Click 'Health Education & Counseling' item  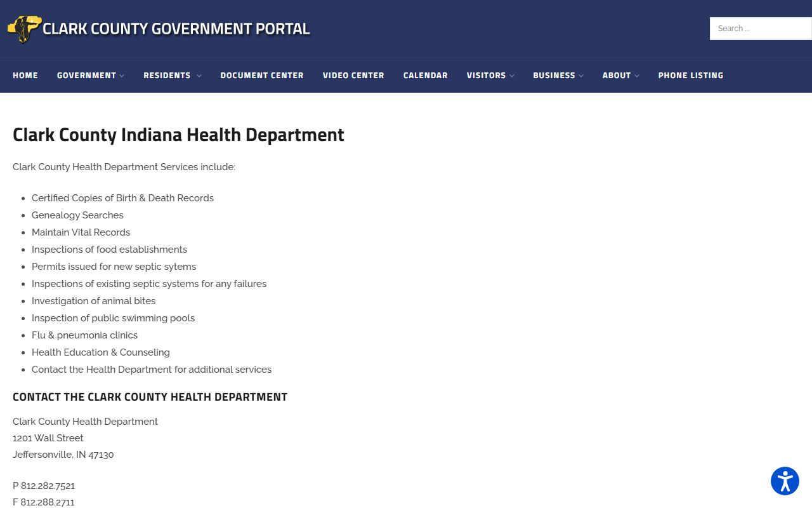(x=101, y=352)
